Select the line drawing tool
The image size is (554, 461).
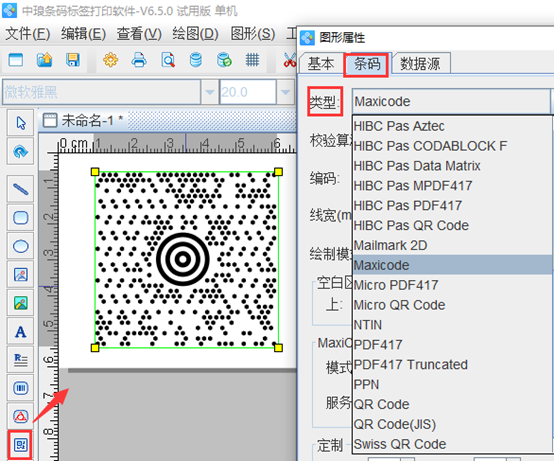pyautogui.click(x=20, y=189)
